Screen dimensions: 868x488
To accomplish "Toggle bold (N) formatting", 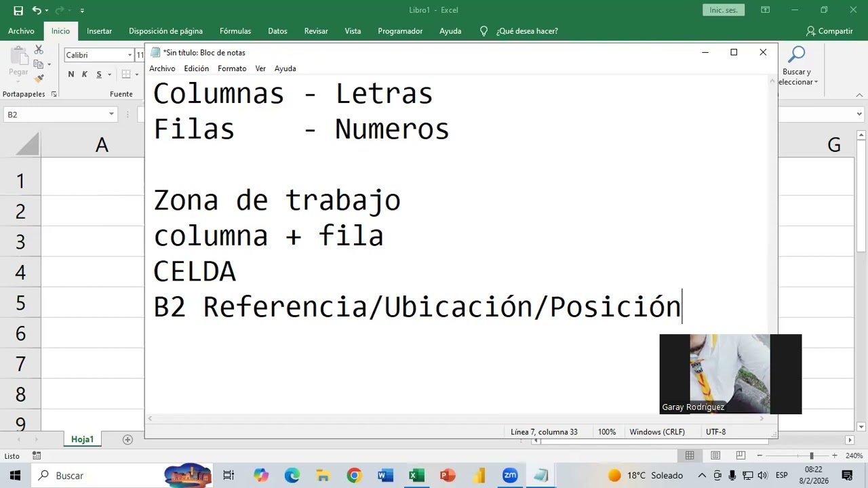I will pyautogui.click(x=71, y=75).
